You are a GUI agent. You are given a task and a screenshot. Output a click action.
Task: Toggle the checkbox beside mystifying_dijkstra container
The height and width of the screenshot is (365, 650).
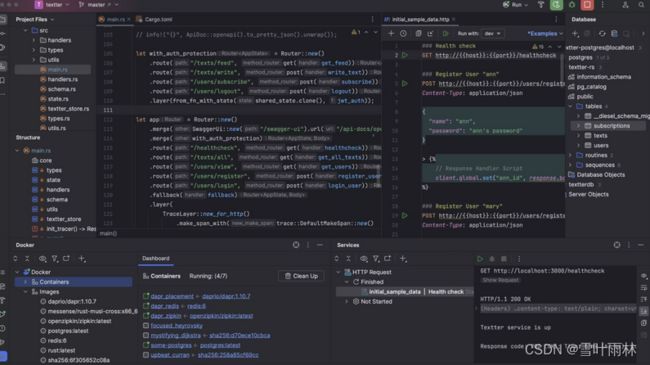pyautogui.click(x=146, y=335)
